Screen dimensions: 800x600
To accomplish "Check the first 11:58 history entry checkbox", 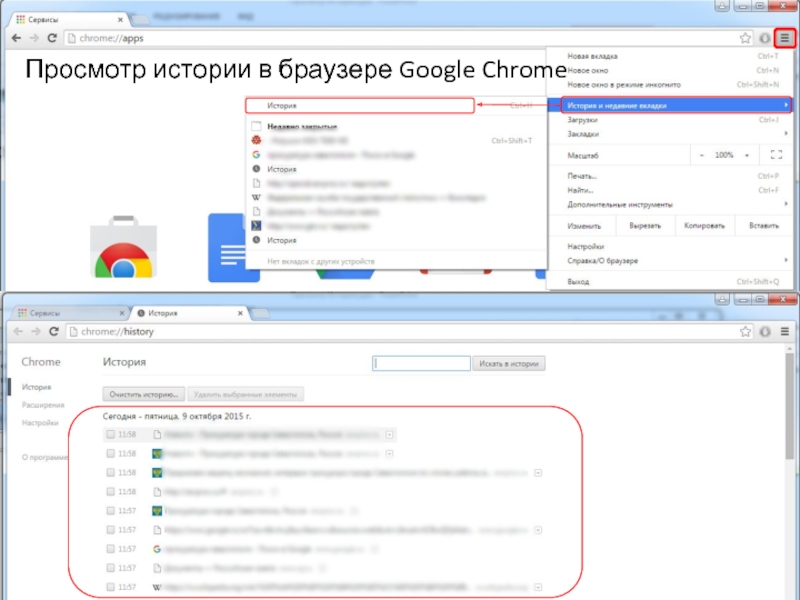I will (x=110, y=434).
